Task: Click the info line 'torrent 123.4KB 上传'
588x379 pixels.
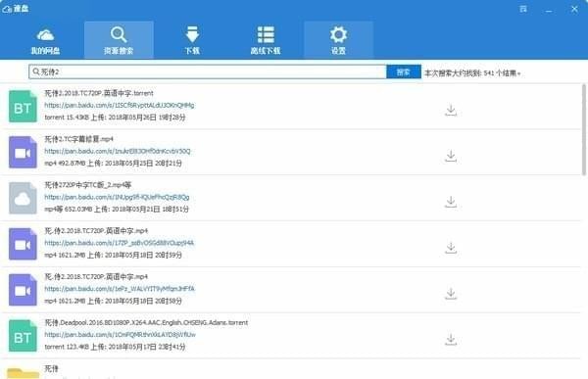Action: (x=115, y=347)
